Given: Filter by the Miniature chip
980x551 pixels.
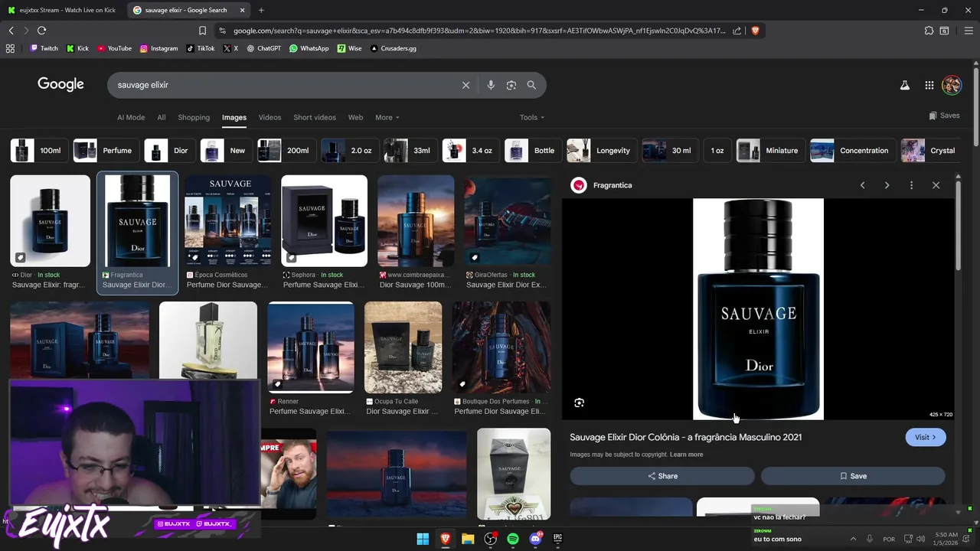Looking at the screenshot, I should [x=770, y=151].
